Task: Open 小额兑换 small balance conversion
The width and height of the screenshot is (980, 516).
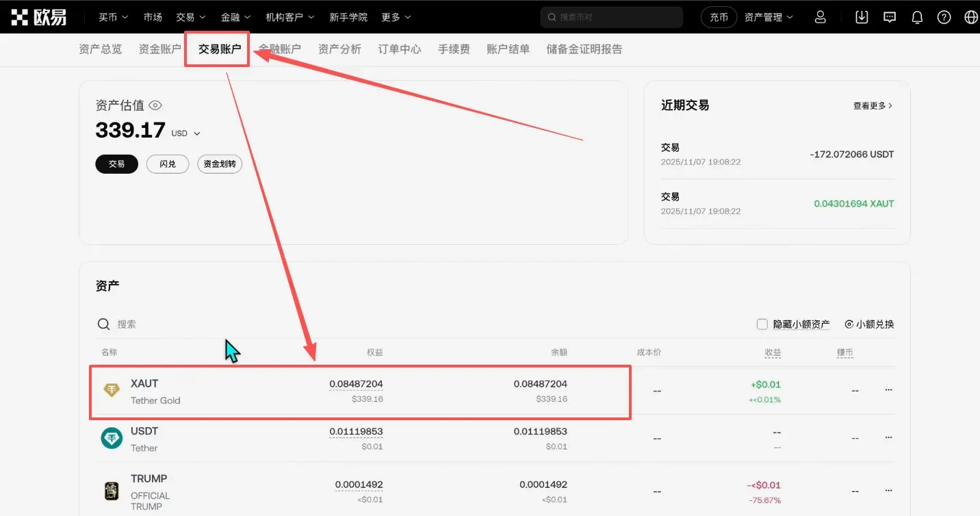Action: pos(868,324)
